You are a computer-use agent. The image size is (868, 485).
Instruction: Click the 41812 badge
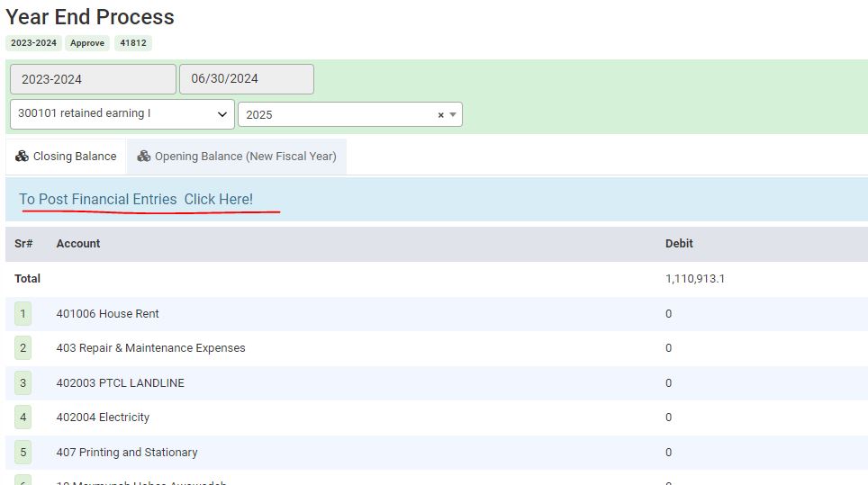pyautogui.click(x=133, y=43)
